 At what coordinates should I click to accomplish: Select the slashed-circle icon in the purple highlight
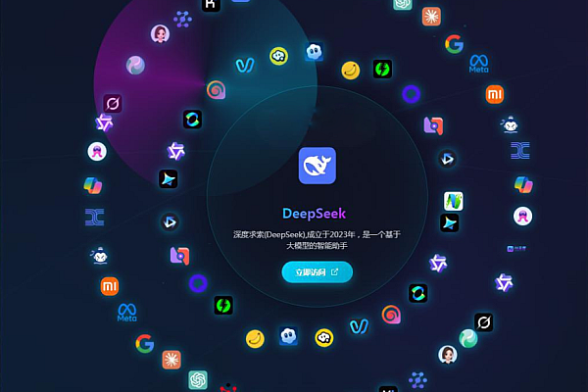pyautogui.click(x=113, y=104)
